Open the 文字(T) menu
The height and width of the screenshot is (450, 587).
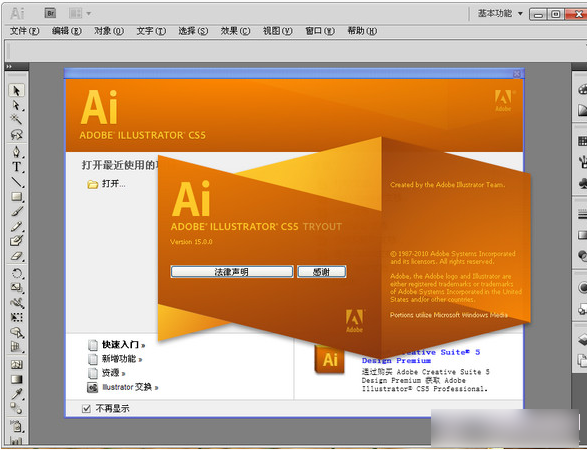[x=151, y=31]
